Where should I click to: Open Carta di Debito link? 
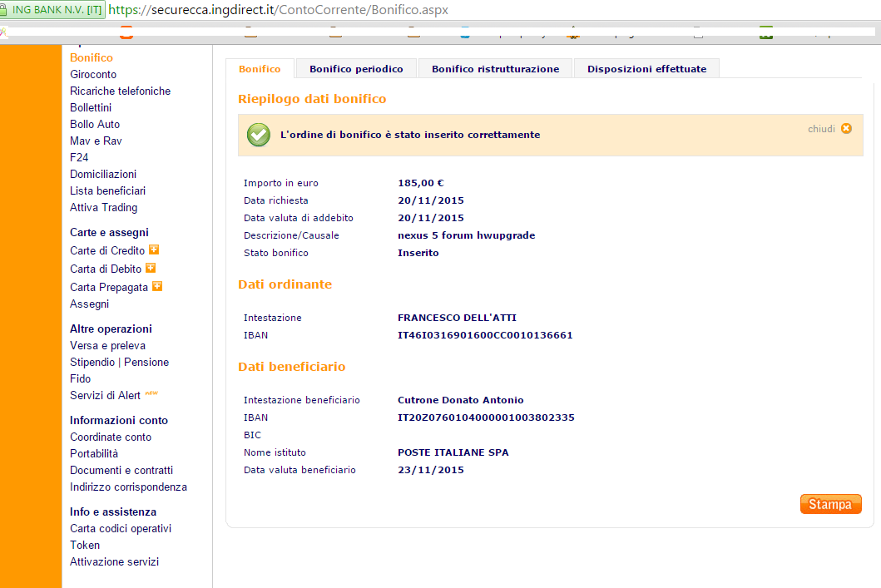coord(106,269)
